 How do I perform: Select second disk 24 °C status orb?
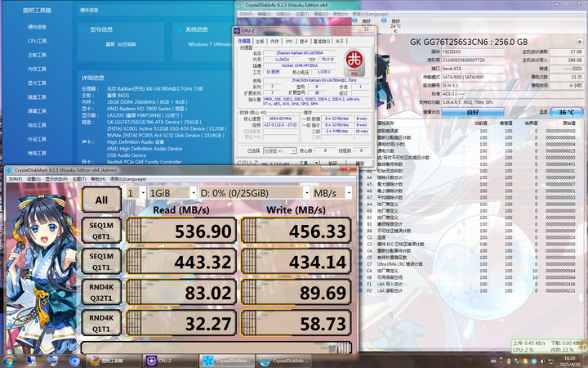383,20
